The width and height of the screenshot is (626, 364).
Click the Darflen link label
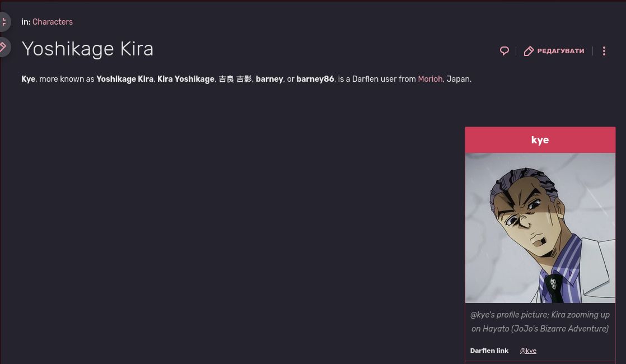coord(489,351)
